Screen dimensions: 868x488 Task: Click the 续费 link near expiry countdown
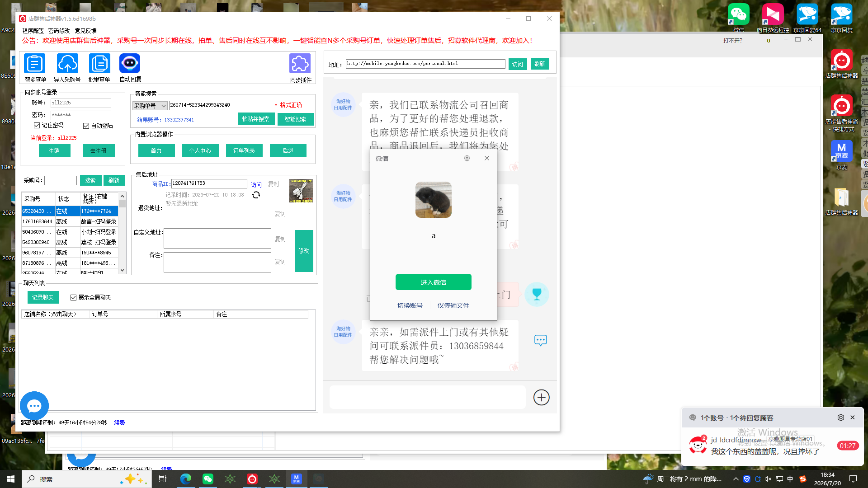click(x=119, y=422)
